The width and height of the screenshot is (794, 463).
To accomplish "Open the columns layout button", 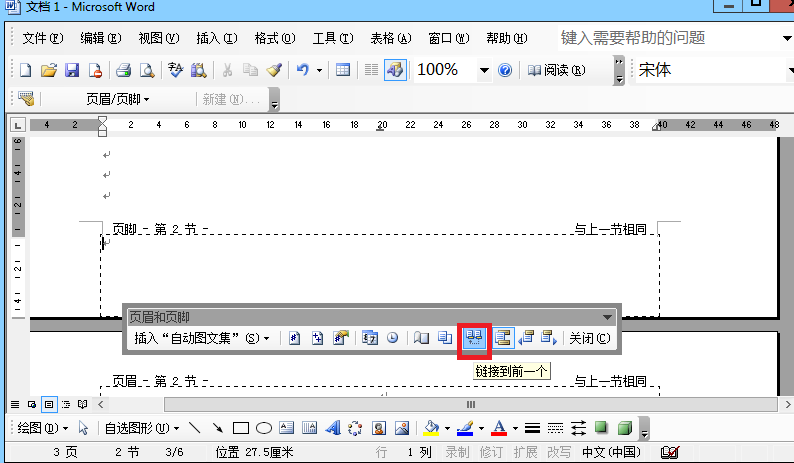I will (371, 70).
